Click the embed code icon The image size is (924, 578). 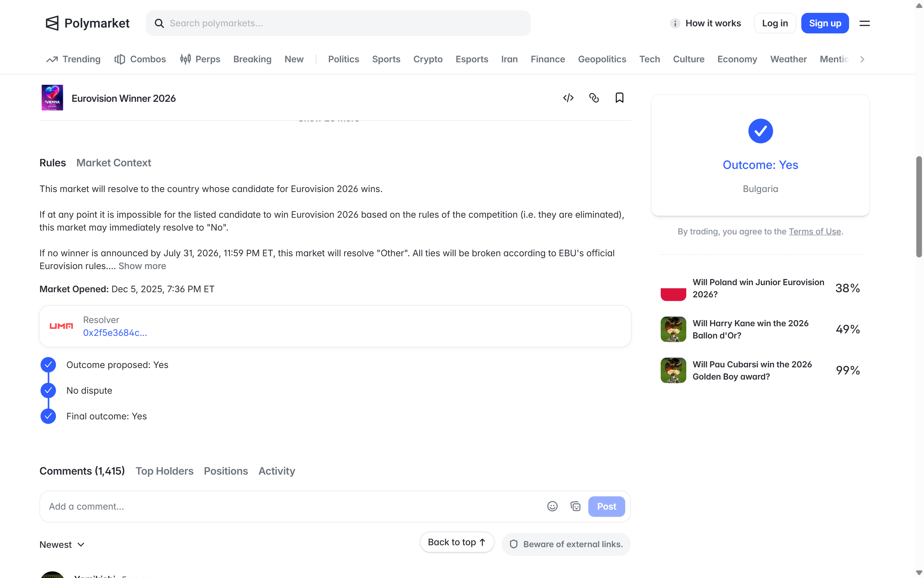coord(568,98)
